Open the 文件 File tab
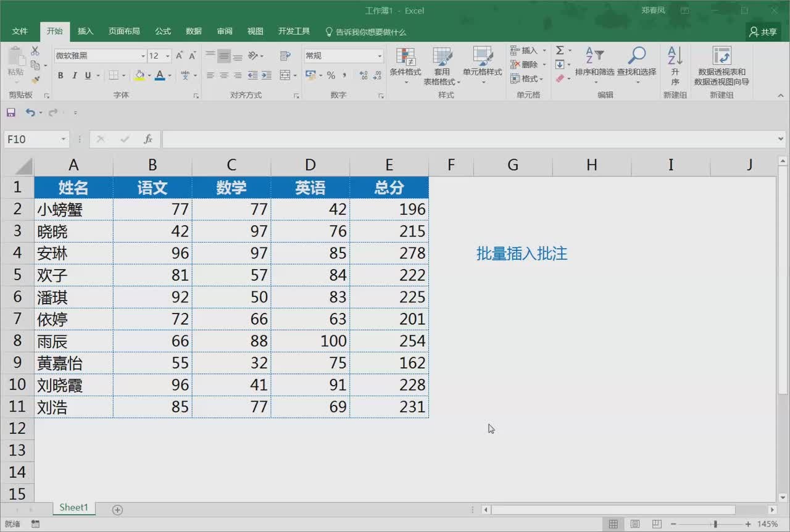 coord(20,31)
